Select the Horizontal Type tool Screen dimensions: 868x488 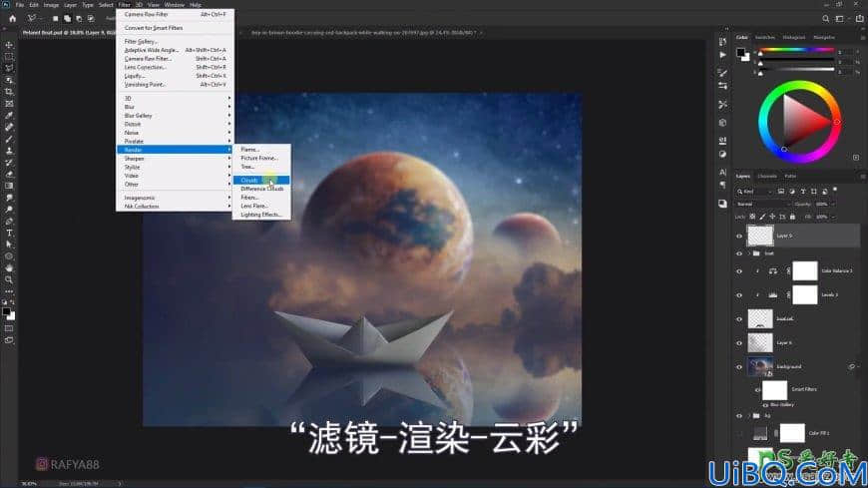(9, 233)
